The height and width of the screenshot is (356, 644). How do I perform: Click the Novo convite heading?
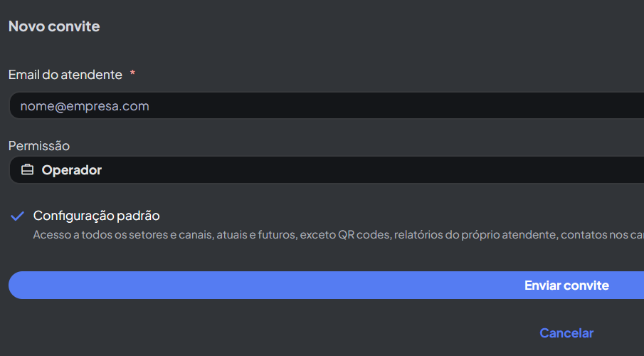[54, 26]
